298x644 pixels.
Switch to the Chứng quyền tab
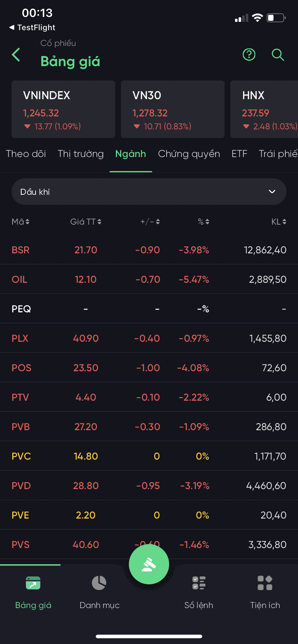pyautogui.click(x=189, y=154)
